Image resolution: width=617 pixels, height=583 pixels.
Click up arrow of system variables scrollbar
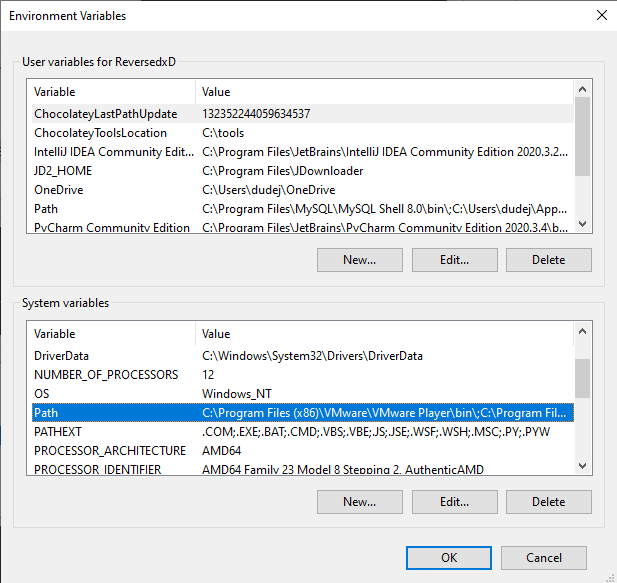[582, 331]
